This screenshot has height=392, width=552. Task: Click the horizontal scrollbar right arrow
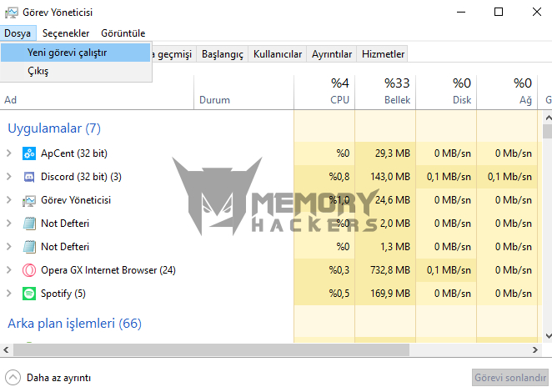click(x=535, y=349)
